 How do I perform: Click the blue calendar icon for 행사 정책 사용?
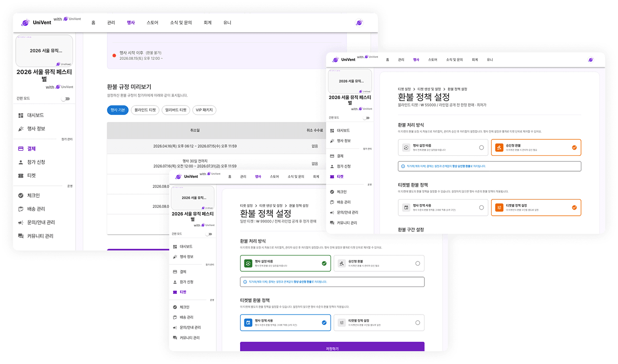pyautogui.click(x=248, y=323)
